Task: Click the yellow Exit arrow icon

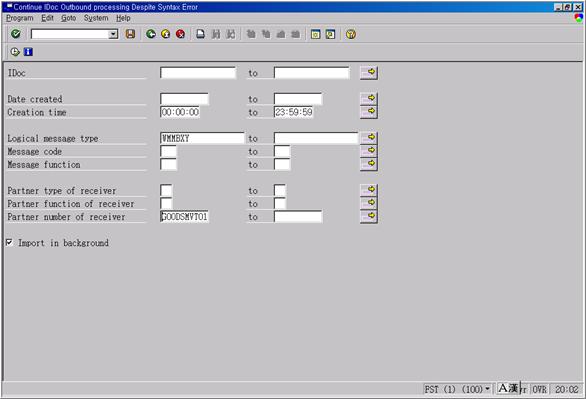Action: tap(166, 34)
